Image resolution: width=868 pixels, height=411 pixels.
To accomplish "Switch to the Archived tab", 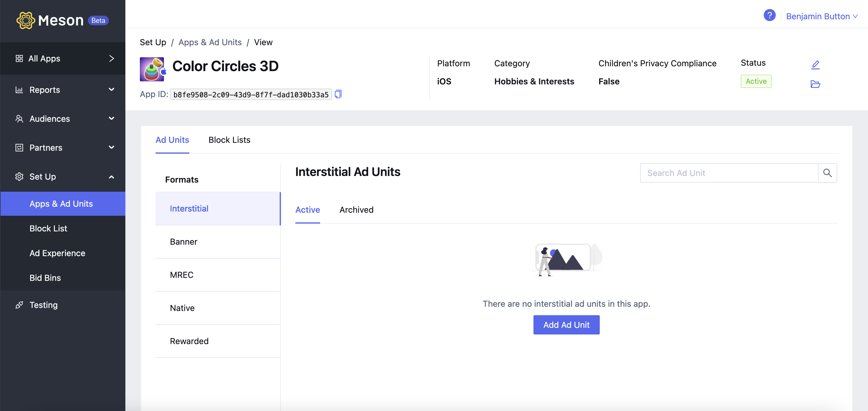I will (356, 210).
